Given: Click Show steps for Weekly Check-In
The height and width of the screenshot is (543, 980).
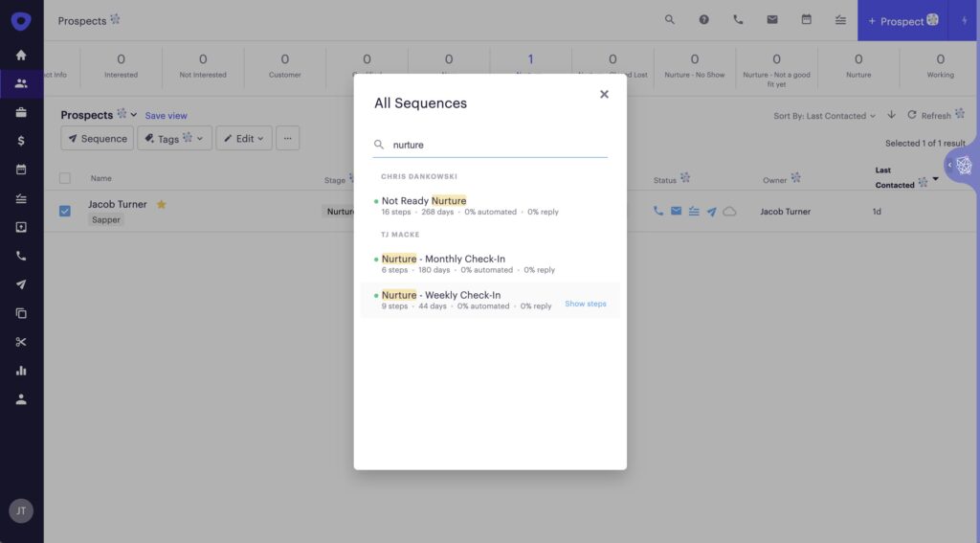Looking at the screenshot, I should pyautogui.click(x=586, y=304).
